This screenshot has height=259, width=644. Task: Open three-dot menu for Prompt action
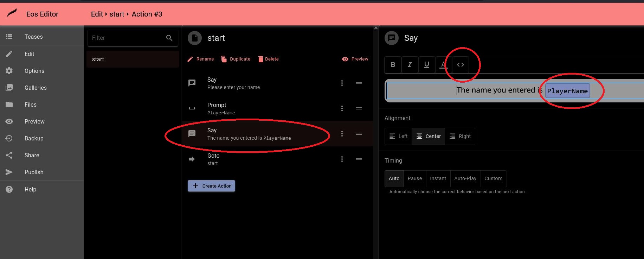click(342, 108)
